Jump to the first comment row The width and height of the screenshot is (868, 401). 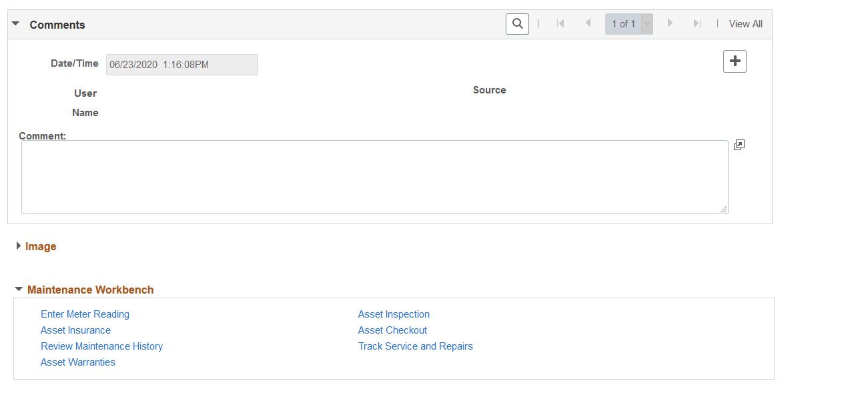click(x=561, y=23)
